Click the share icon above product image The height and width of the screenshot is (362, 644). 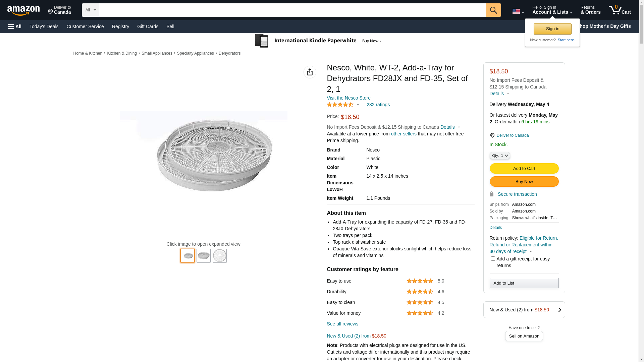310,72
